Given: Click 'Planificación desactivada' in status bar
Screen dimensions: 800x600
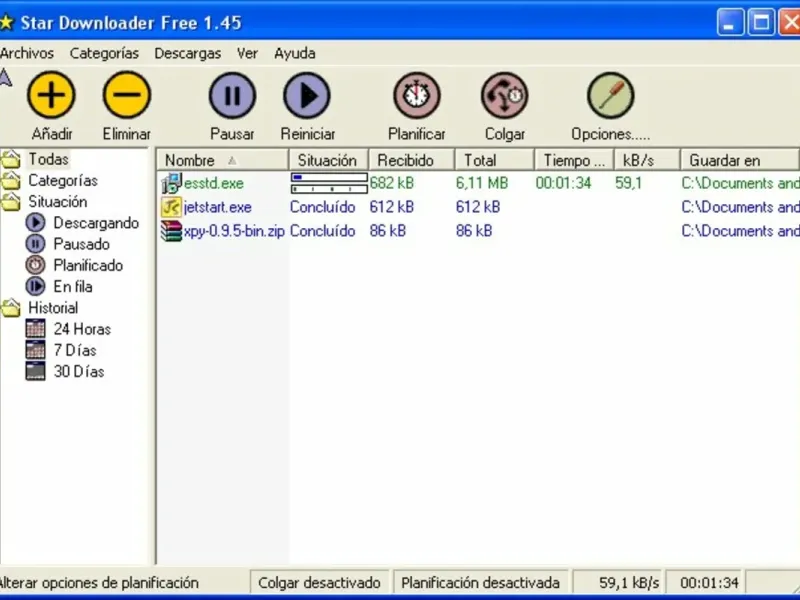Looking at the screenshot, I should (x=480, y=583).
